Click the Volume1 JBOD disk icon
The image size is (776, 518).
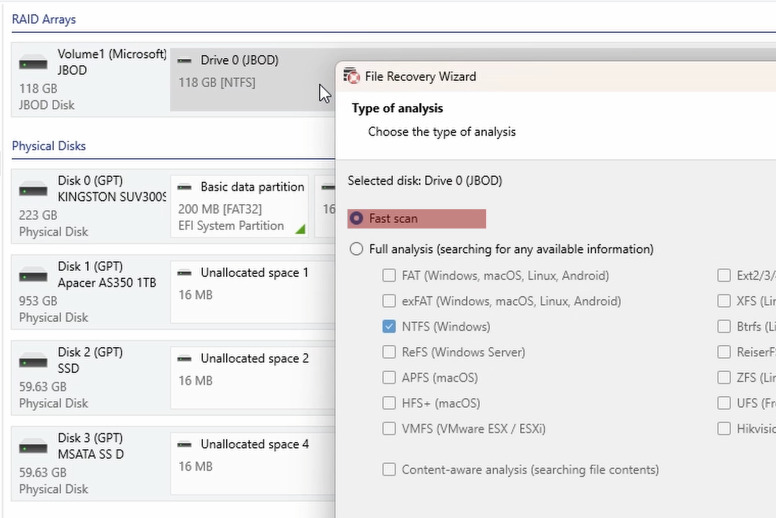click(33, 63)
